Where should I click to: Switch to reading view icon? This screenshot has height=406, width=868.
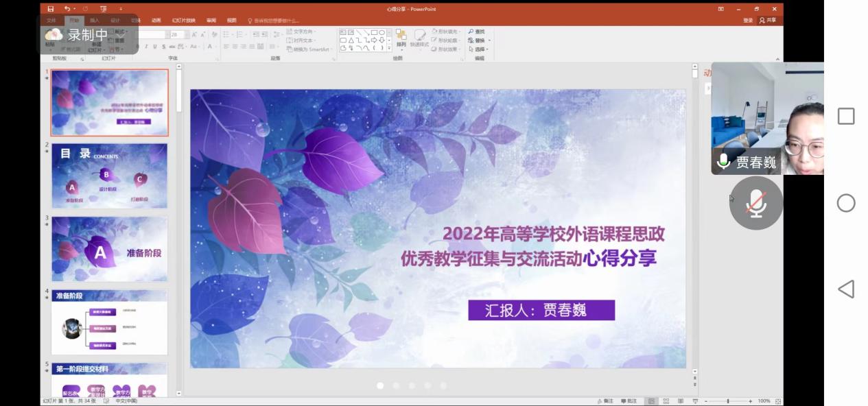pos(680,401)
